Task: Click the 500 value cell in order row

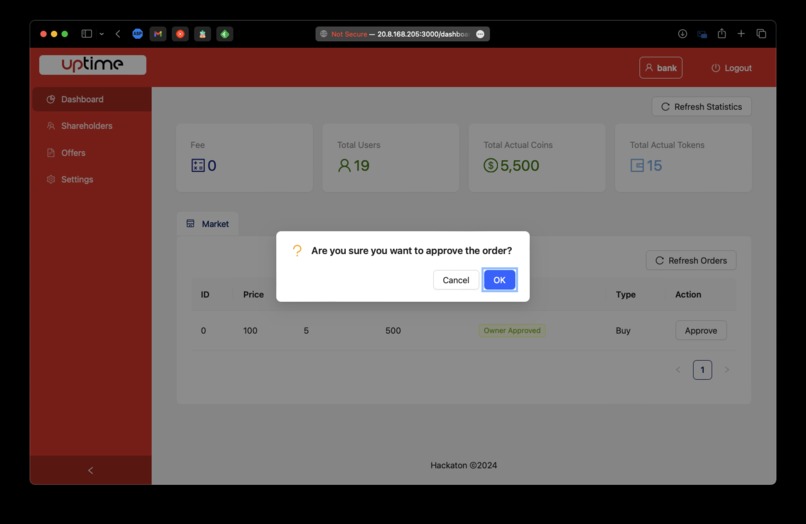Action: coord(393,330)
